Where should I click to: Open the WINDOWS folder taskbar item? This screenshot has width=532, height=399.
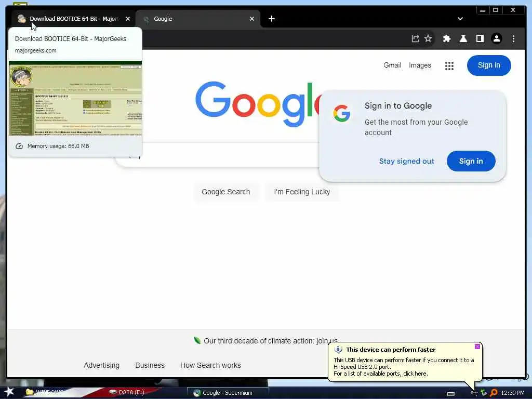pos(45,392)
